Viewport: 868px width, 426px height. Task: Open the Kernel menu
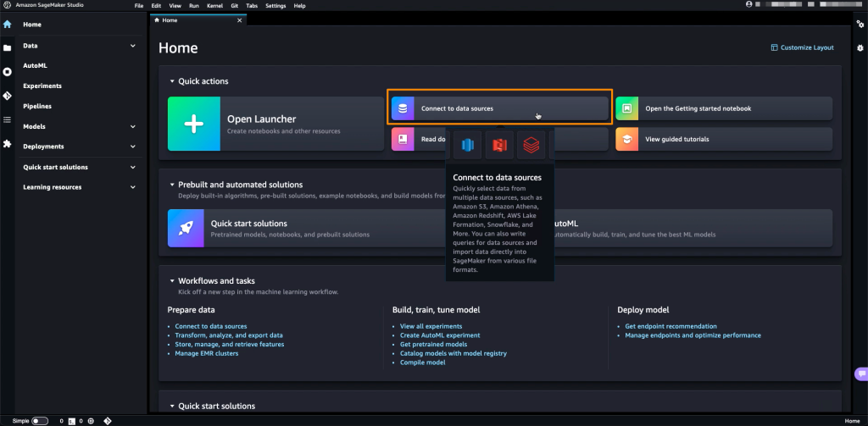coord(214,5)
